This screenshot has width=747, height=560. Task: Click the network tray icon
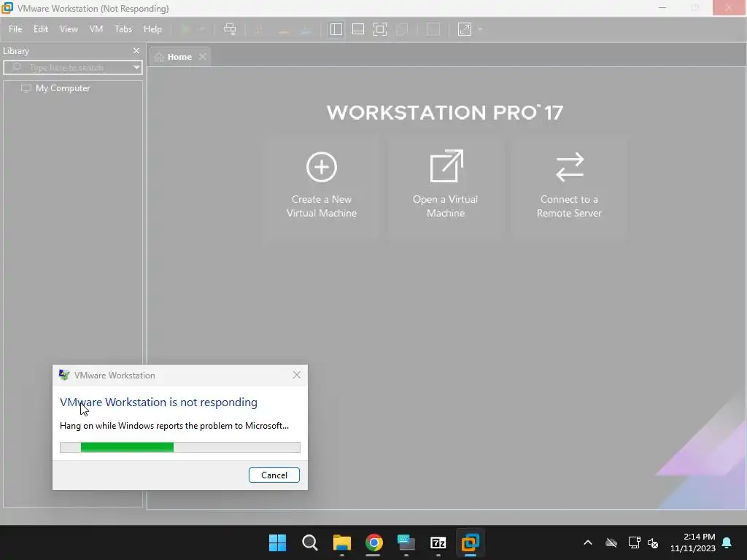coord(634,542)
